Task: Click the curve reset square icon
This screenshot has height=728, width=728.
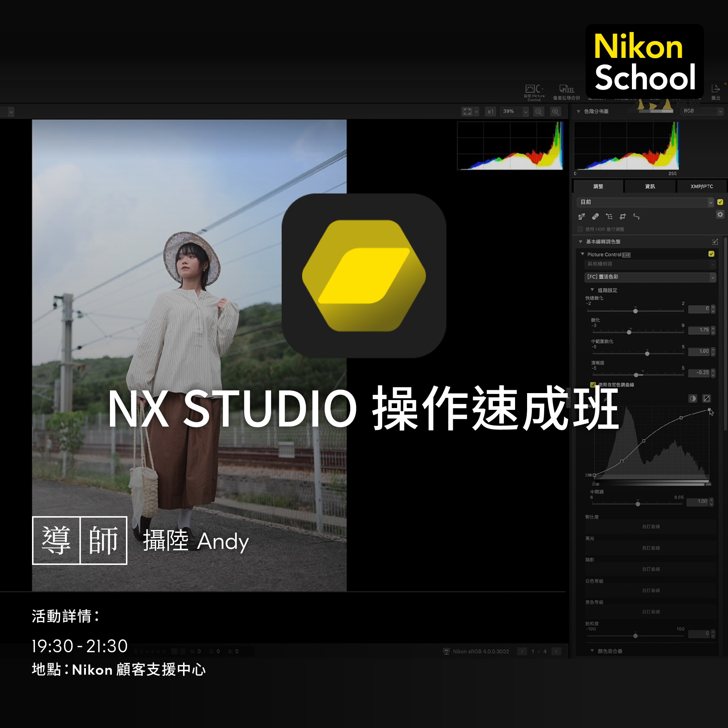Action: click(707, 399)
